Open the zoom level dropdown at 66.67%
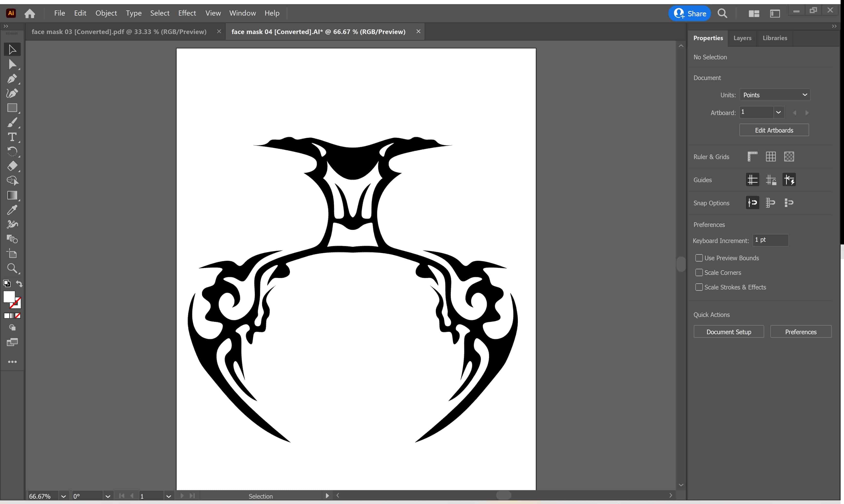 (63, 496)
